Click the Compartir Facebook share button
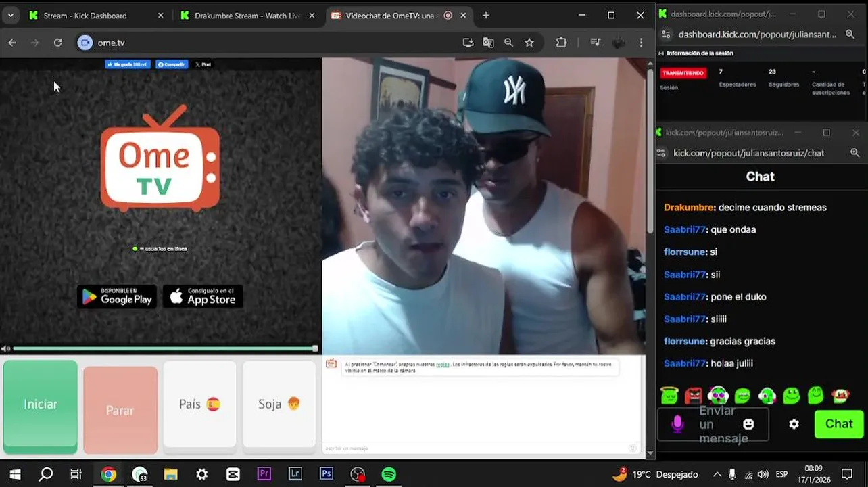This screenshot has width=868, height=487. coord(171,64)
